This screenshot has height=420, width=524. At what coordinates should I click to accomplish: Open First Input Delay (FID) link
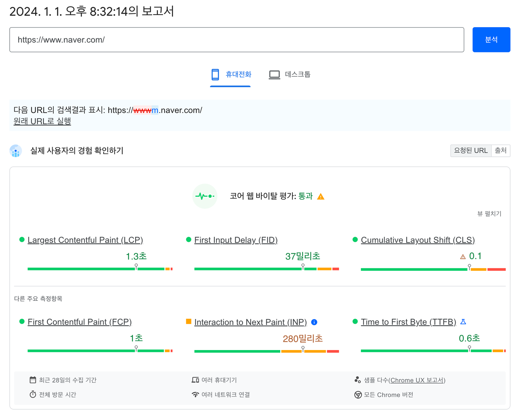[236, 240]
